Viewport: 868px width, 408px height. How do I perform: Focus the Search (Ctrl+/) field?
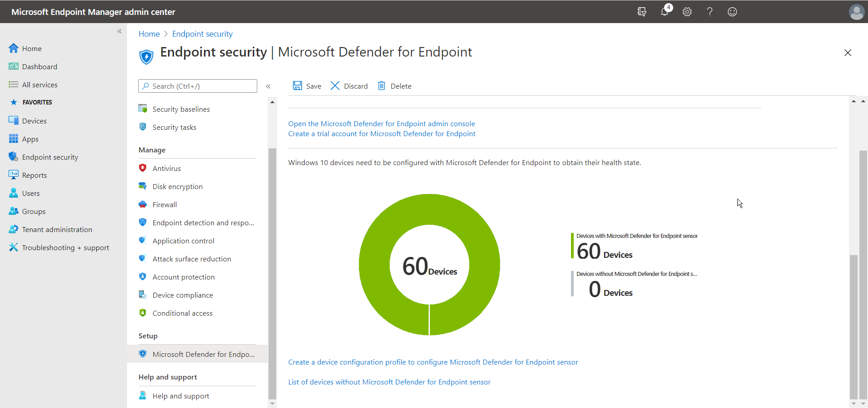click(198, 86)
